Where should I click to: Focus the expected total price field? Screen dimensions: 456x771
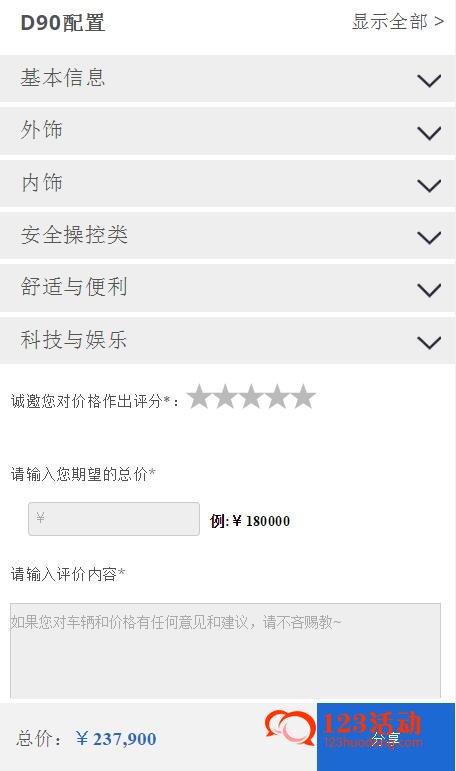pyautogui.click(x=114, y=519)
